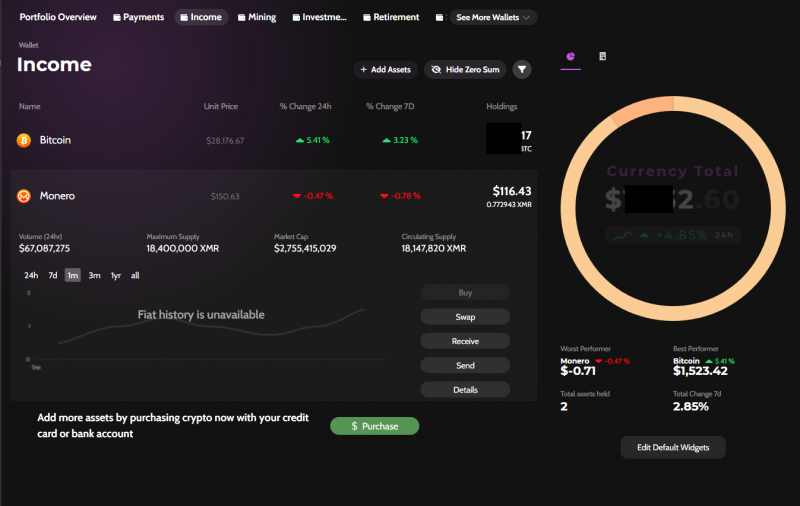
Task: Click the Edit Default Widgets button
Action: (x=672, y=447)
